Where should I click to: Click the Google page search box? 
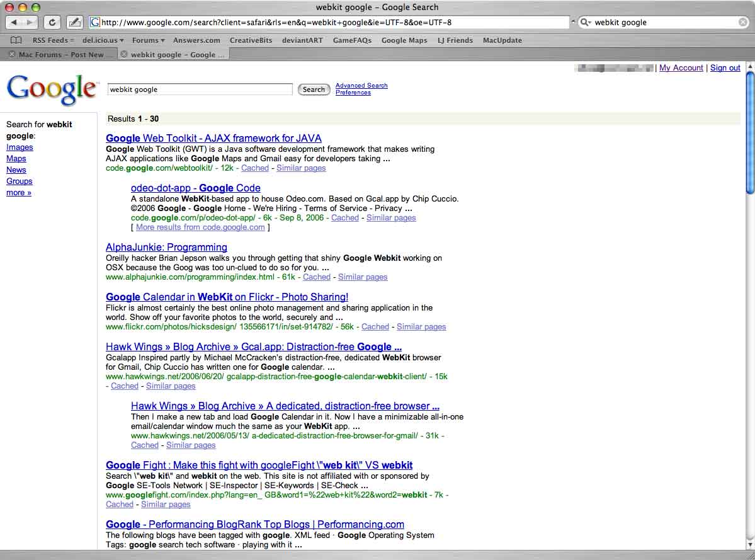click(200, 89)
